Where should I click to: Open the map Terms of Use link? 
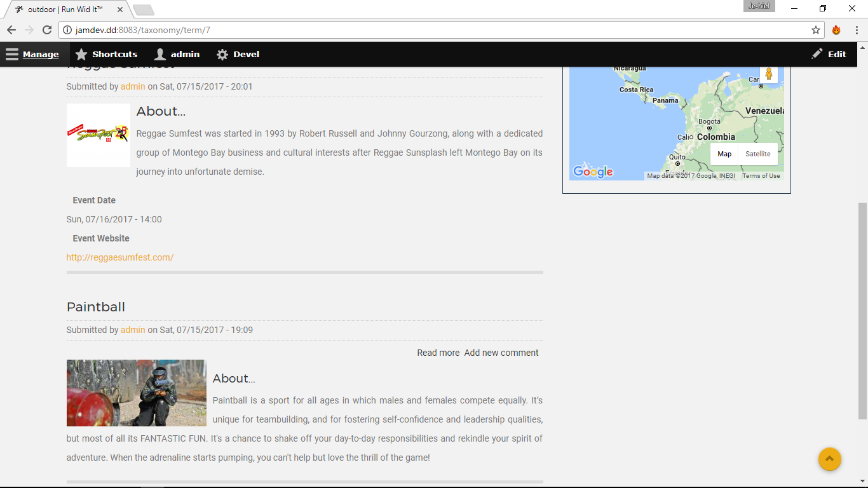pyautogui.click(x=761, y=176)
